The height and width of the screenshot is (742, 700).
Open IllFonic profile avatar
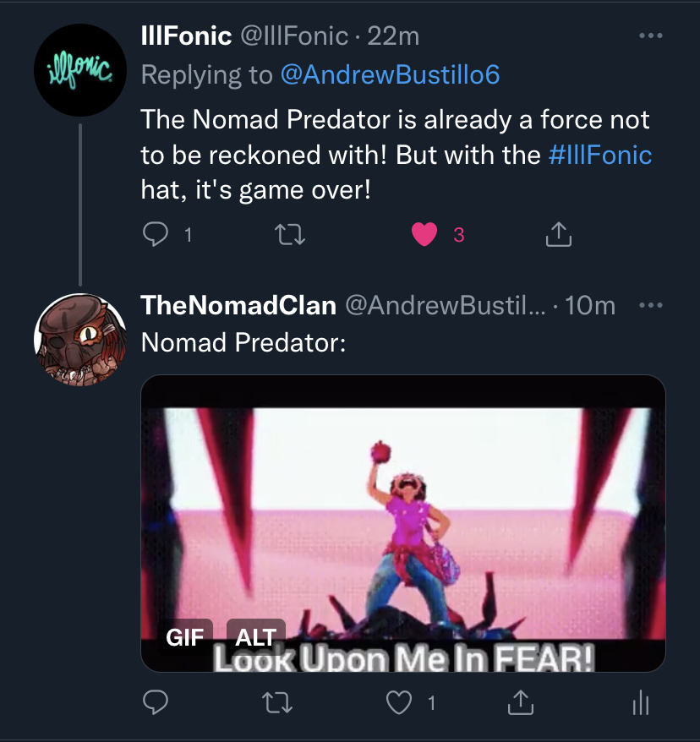(x=80, y=69)
